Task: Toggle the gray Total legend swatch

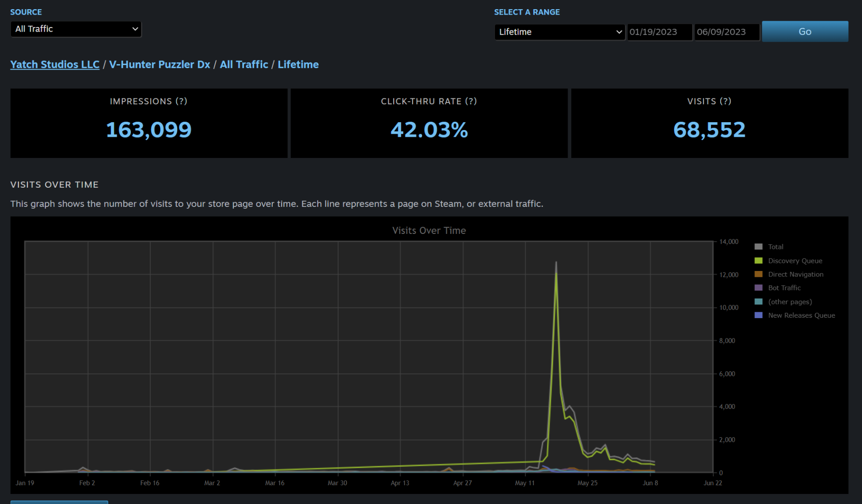Action: click(x=759, y=247)
